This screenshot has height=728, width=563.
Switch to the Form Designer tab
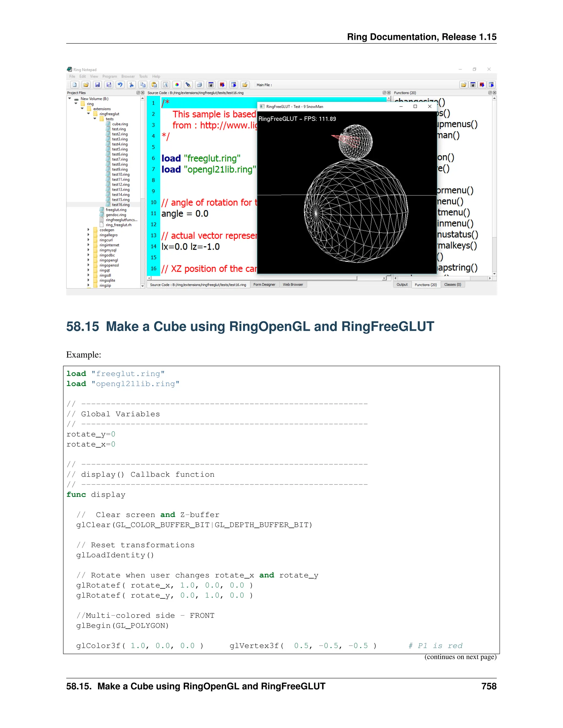264,285
